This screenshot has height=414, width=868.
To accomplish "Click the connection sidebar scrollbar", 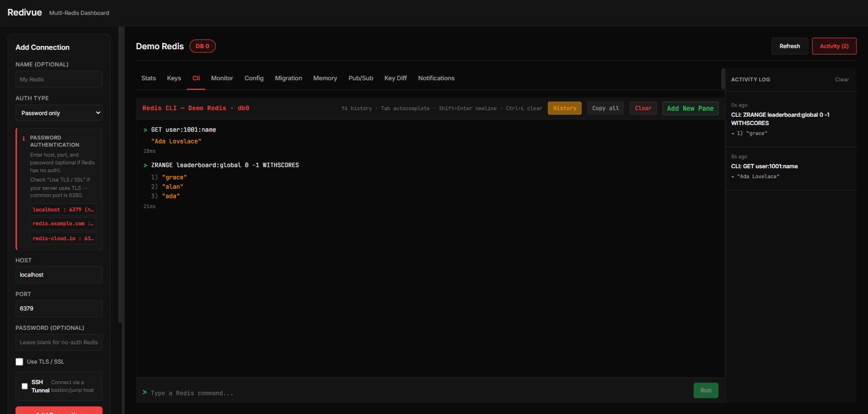I will click(x=121, y=174).
